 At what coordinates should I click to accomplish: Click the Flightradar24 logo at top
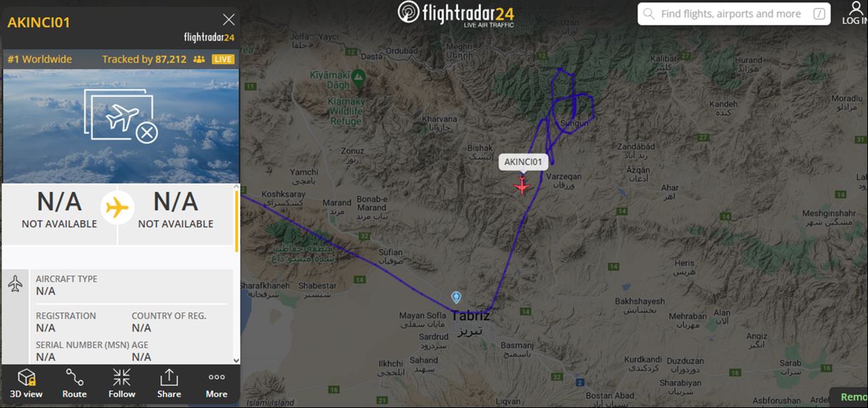click(456, 14)
